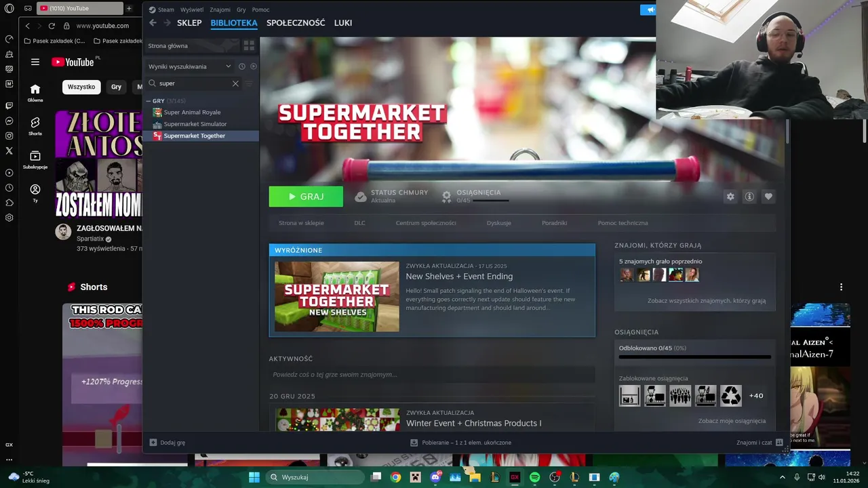Open Spotify from the taskbar
The height and width of the screenshot is (488, 868).
point(534,477)
